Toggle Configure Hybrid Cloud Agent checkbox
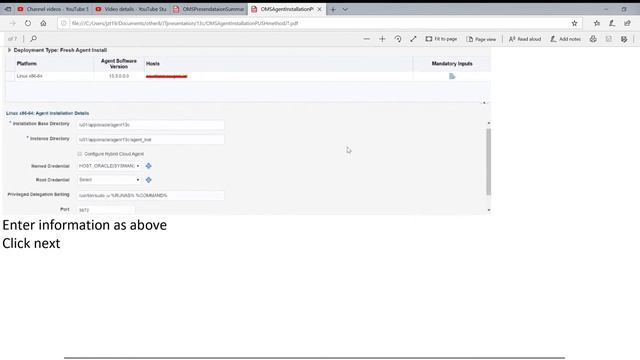 click(80, 154)
